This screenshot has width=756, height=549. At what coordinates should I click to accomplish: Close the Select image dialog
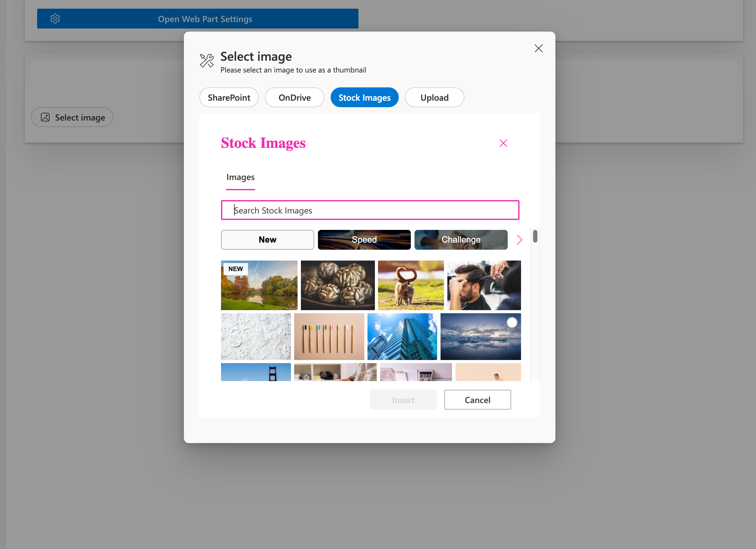[x=538, y=49]
